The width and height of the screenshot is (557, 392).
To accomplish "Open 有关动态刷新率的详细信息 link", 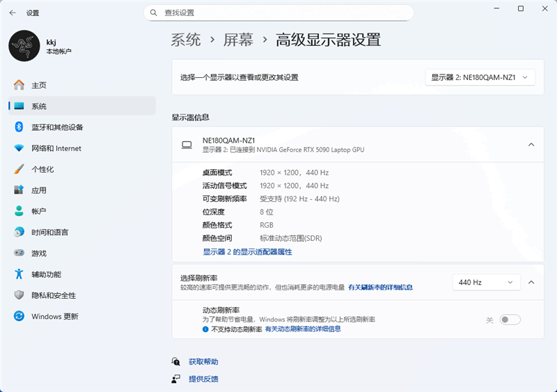I will tap(303, 329).
